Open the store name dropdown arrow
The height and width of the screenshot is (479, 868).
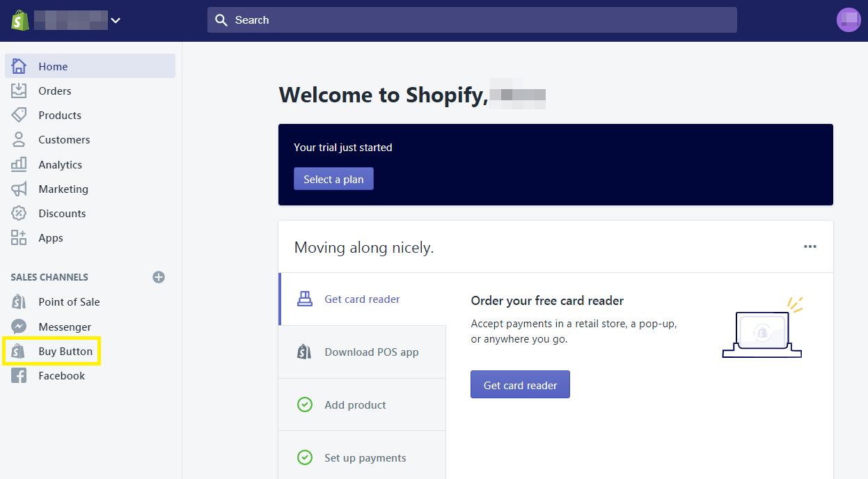coord(116,20)
